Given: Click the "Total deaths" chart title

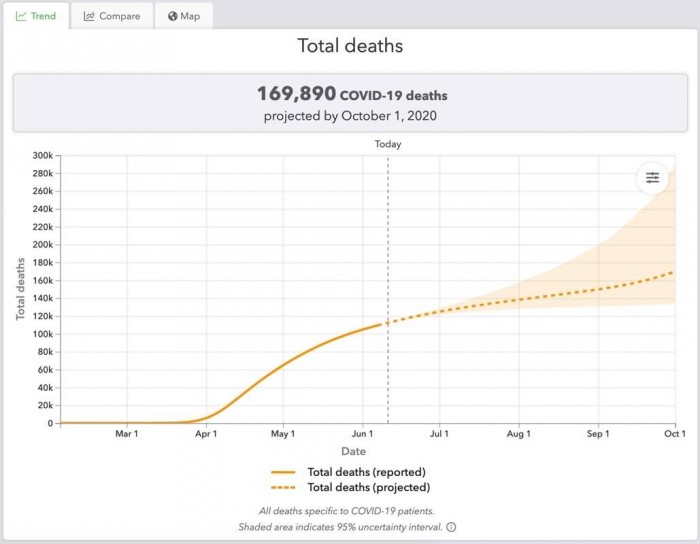Looking at the screenshot, I should click(x=350, y=45).
